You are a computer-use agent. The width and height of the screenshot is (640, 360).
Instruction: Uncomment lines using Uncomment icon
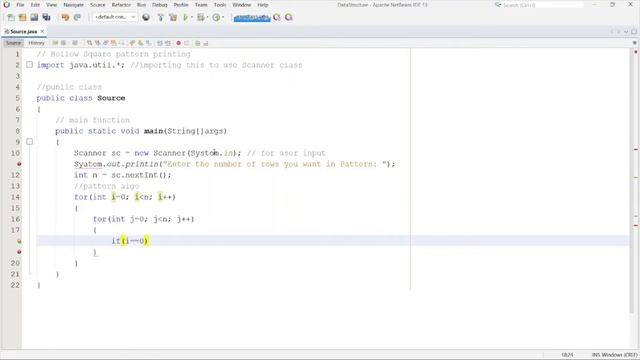click(205, 43)
